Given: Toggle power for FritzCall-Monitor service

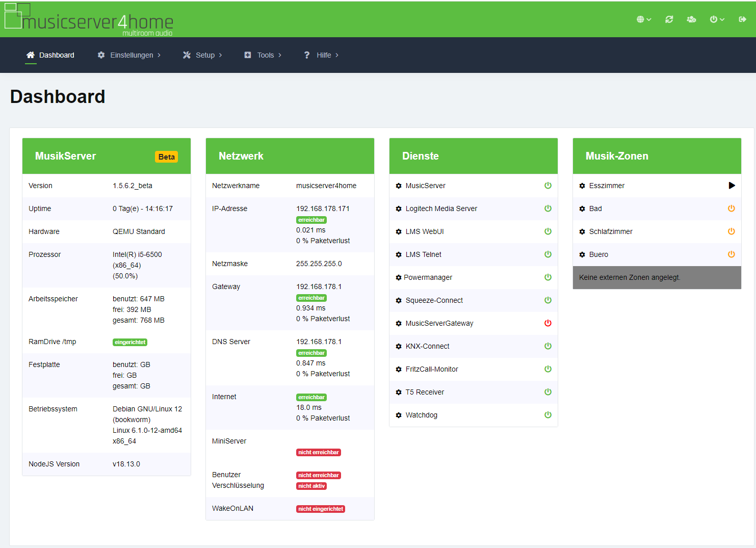Looking at the screenshot, I should click(548, 369).
